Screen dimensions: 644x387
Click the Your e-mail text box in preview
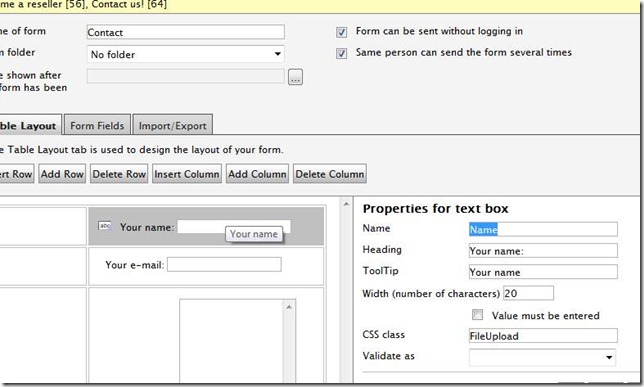click(224, 265)
